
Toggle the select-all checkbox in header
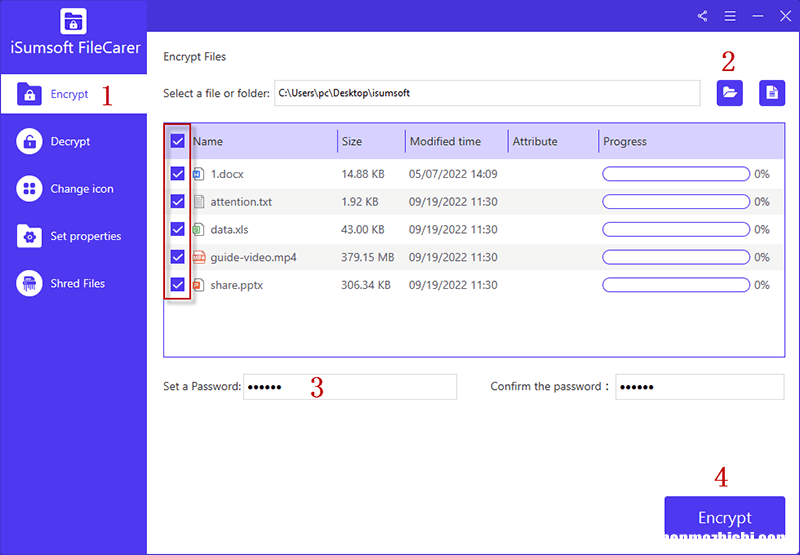click(x=178, y=141)
